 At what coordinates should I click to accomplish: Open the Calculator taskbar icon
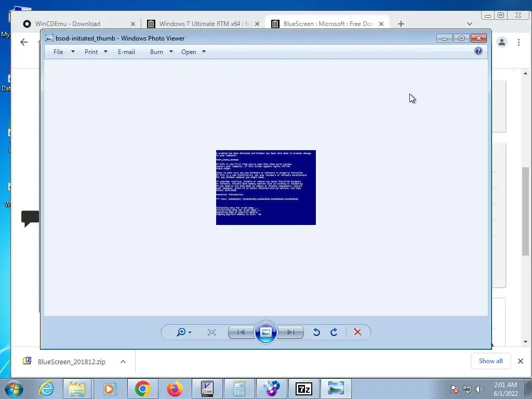click(x=239, y=389)
